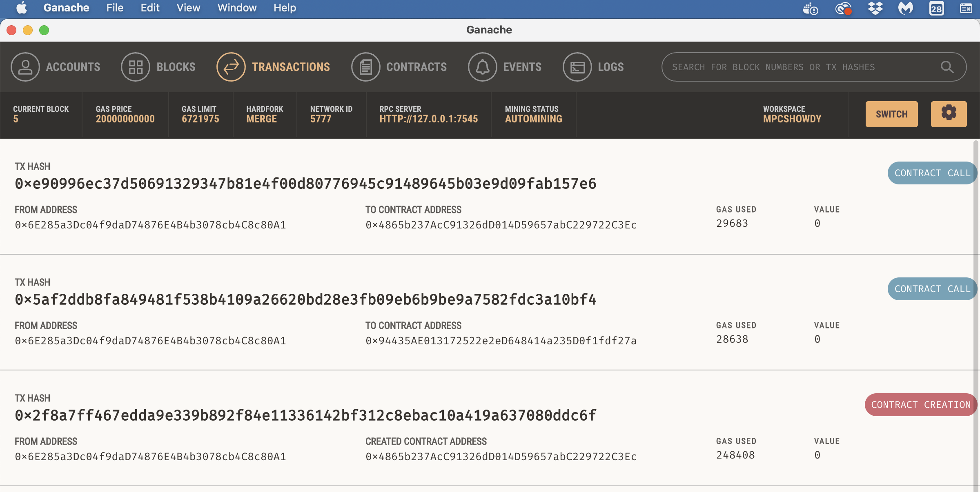Click the search magnifier icon
The image size is (980, 492).
(947, 67)
